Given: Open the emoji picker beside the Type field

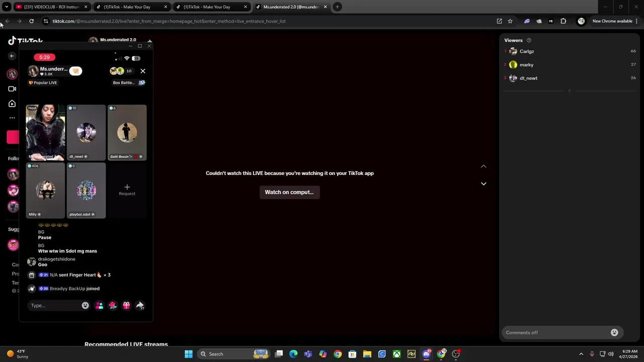Looking at the screenshot, I should (x=86, y=305).
